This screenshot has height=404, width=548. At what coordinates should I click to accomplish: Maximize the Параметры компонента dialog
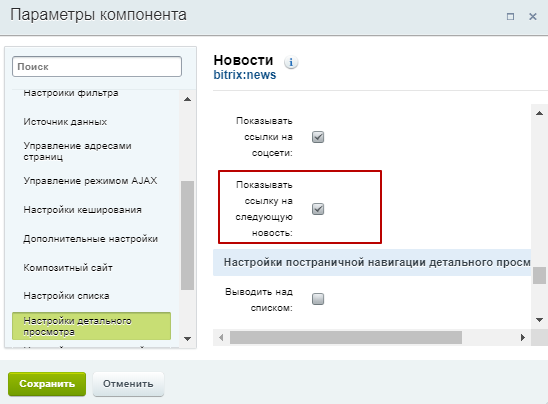(x=511, y=16)
